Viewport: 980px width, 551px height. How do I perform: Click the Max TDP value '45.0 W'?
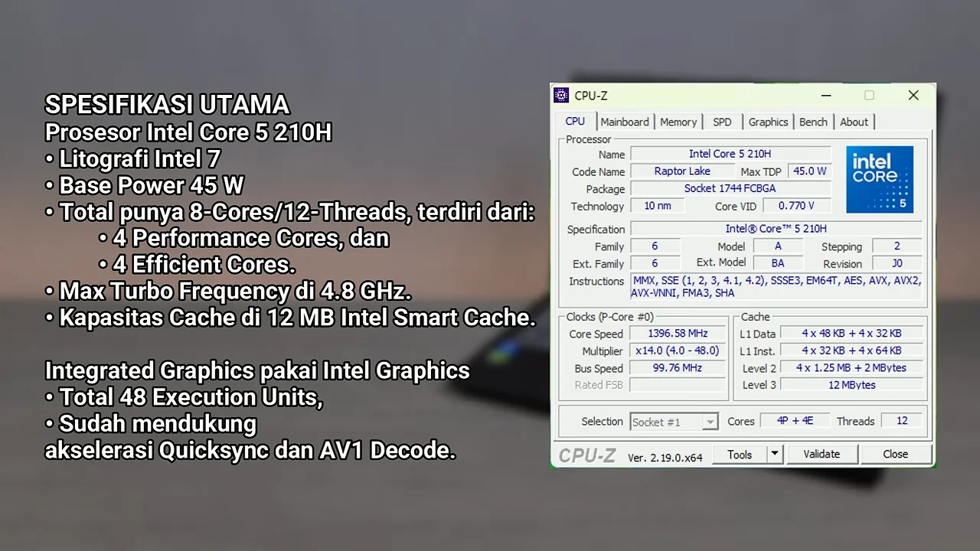pyautogui.click(x=809, y=171)
